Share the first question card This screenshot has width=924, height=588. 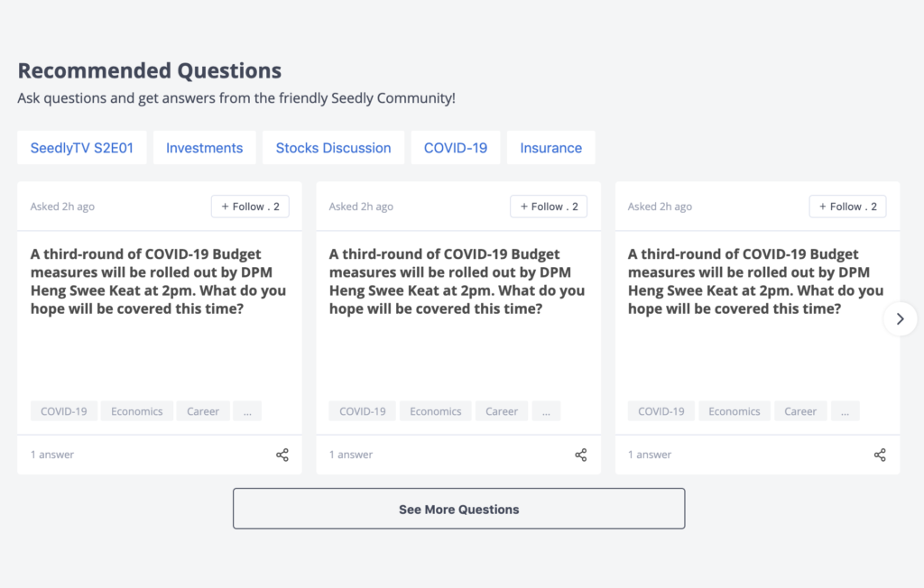pyautogui.click(x=282, y=455)
